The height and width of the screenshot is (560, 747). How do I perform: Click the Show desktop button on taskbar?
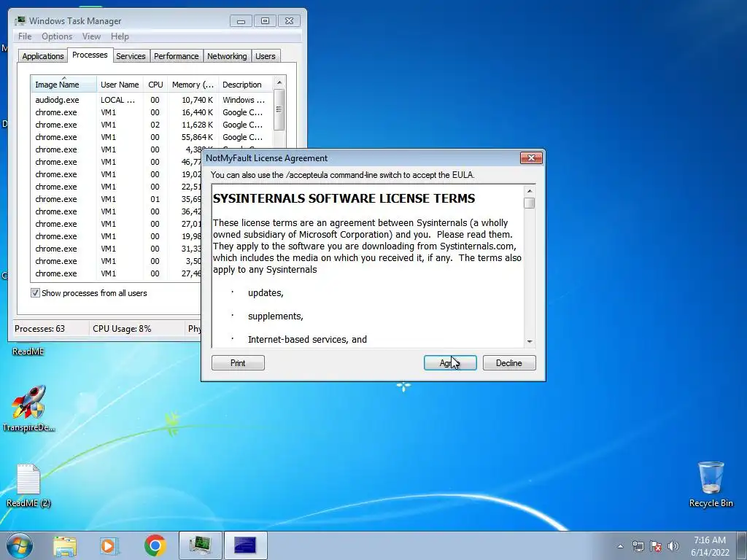(x=741, y=545)
